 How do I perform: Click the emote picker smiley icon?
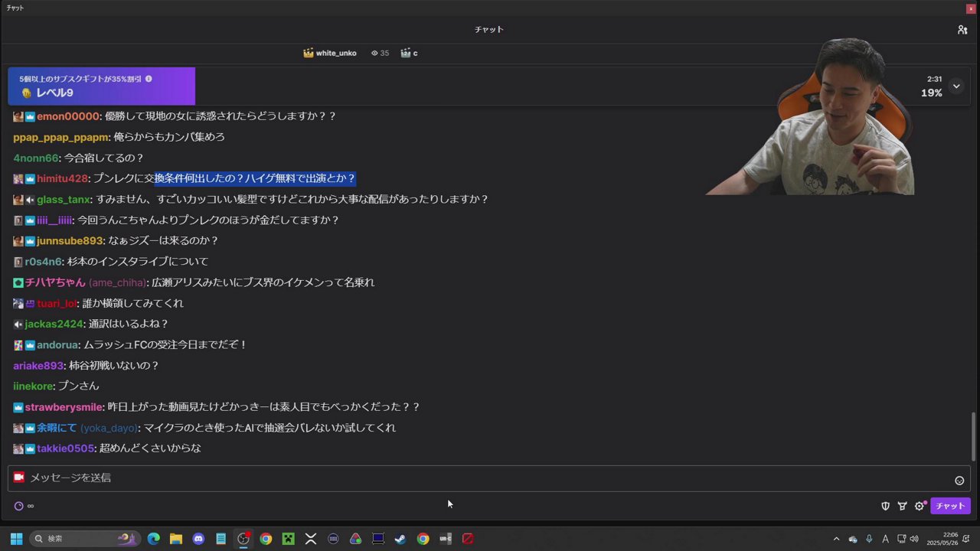(x=959, y=481)
